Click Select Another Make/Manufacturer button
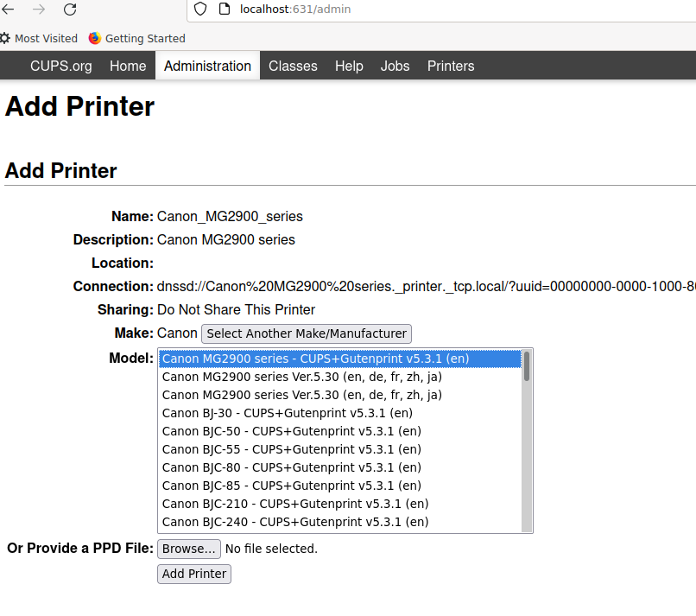The width and height of the screenshot is (696, 616). click(x=307, y=333)
